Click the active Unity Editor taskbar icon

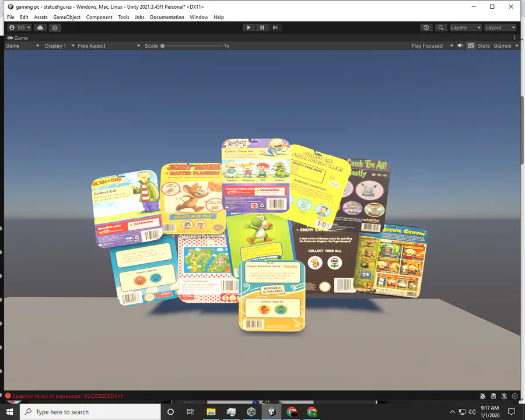click(271, 412)
